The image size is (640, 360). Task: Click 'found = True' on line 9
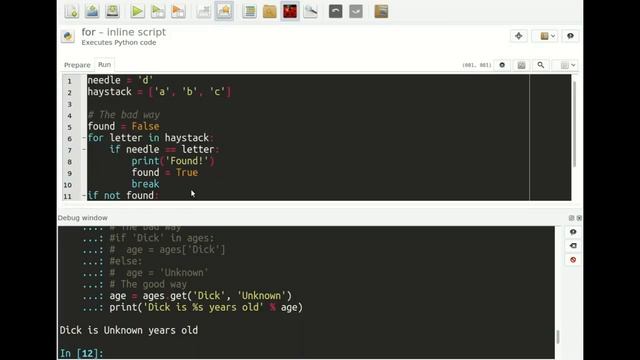tap(165, 172)
